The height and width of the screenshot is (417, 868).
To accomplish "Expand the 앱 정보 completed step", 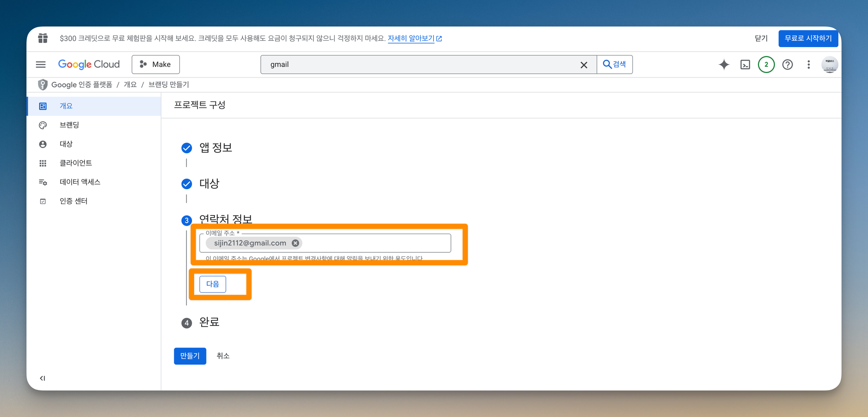I will pos(216,148).
